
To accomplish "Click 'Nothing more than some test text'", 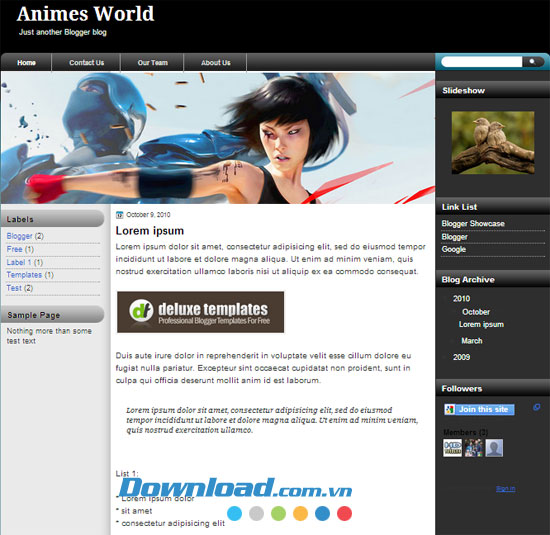I will [49, 336].
